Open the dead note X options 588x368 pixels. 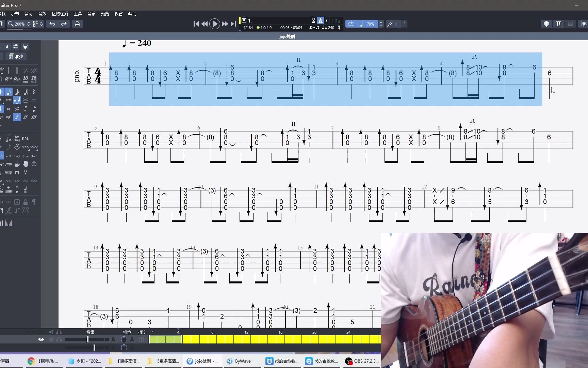(17, 147)
